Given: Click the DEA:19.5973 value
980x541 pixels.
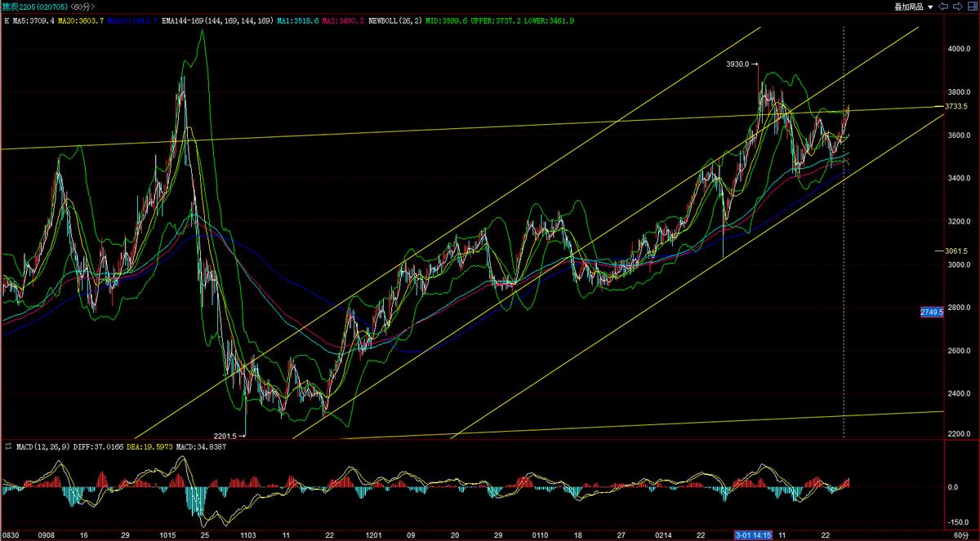Looking at the screenshot, I should pos(149,447).
